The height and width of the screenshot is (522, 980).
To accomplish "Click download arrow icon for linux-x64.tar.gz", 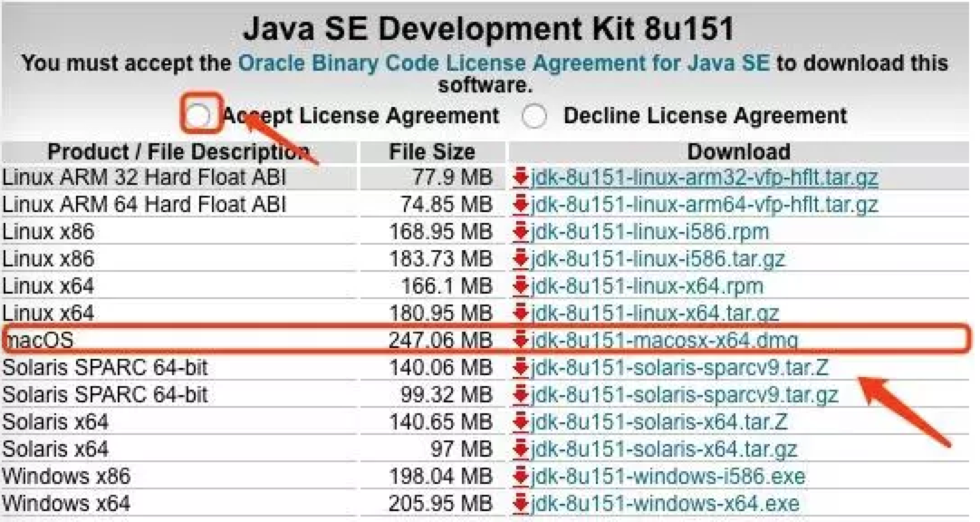I will [x=521, y=314].
